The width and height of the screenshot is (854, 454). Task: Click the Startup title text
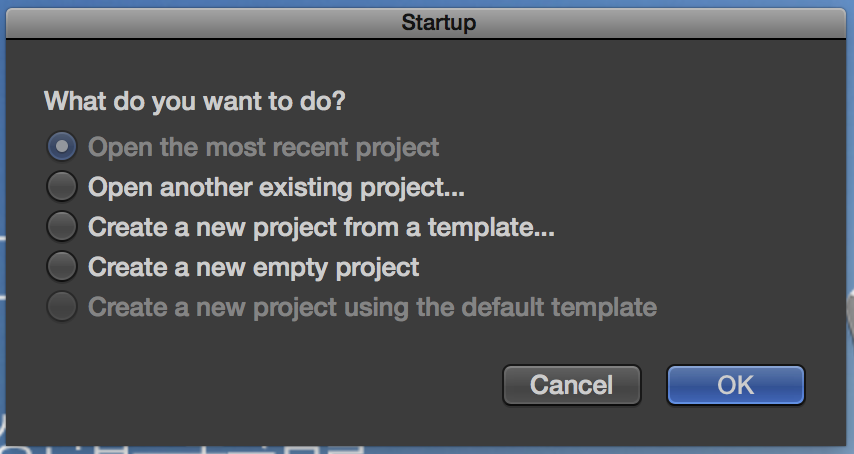pos(438,21)
